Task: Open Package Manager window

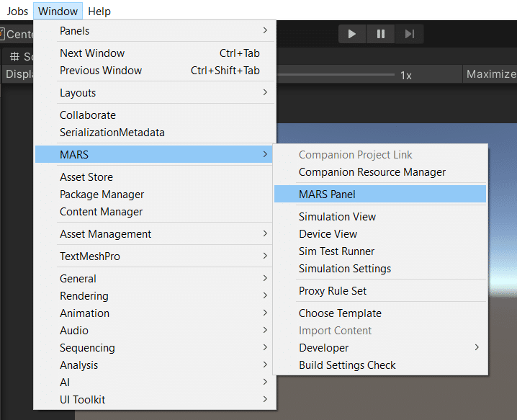Action: 102,195
